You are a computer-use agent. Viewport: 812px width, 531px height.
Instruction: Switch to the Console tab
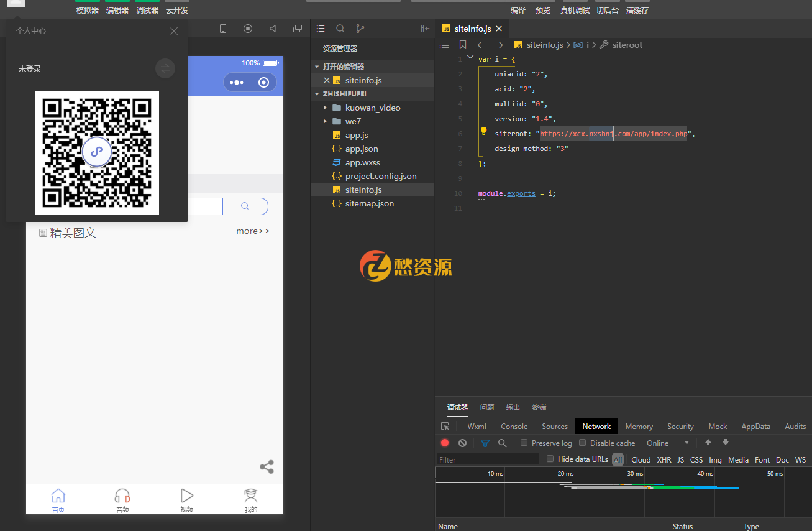pos(514,427)
